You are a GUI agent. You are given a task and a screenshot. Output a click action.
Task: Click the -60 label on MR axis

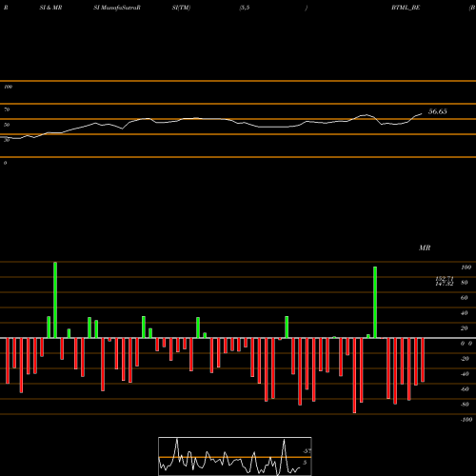point(465,389)
